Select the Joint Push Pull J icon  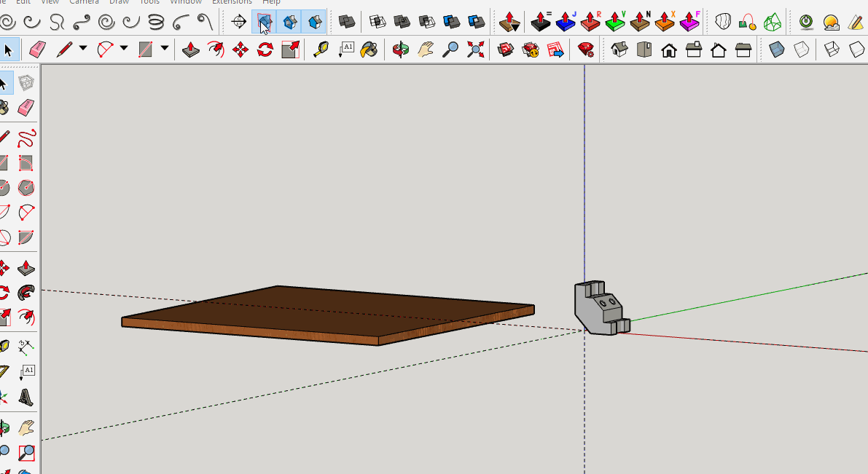566,22
